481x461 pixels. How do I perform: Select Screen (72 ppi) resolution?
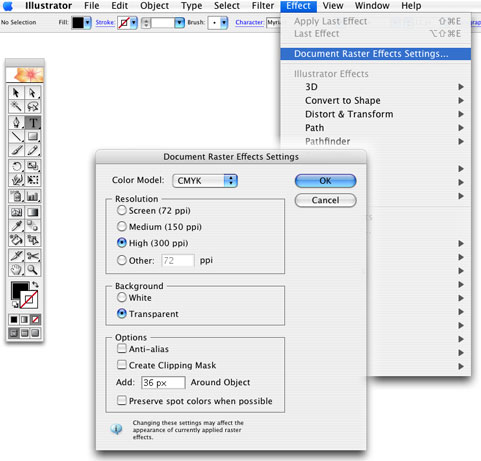pos(122,210)
